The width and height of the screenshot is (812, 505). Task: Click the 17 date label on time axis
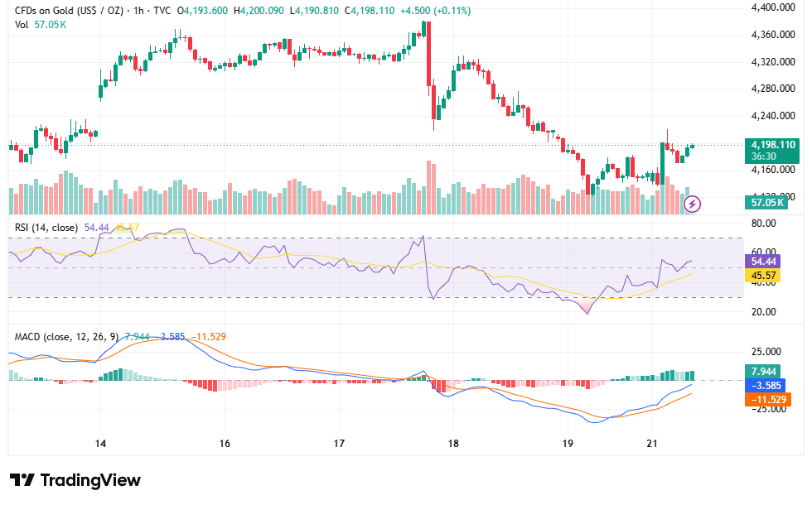[339, 444]
